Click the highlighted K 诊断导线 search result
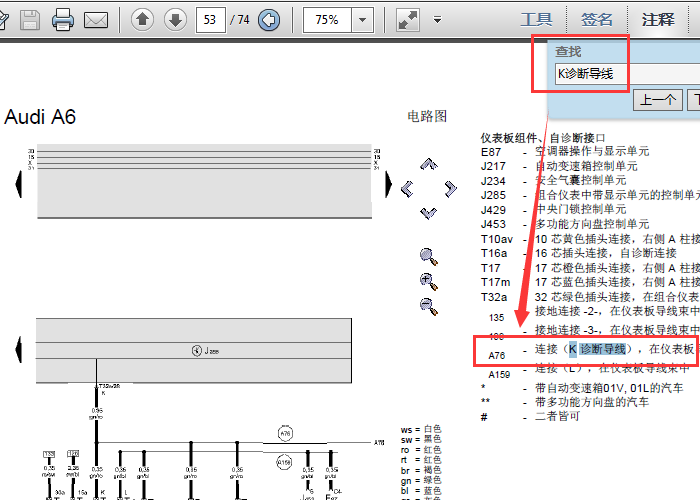Screen dimensions: 700x500 click(597, 349)
